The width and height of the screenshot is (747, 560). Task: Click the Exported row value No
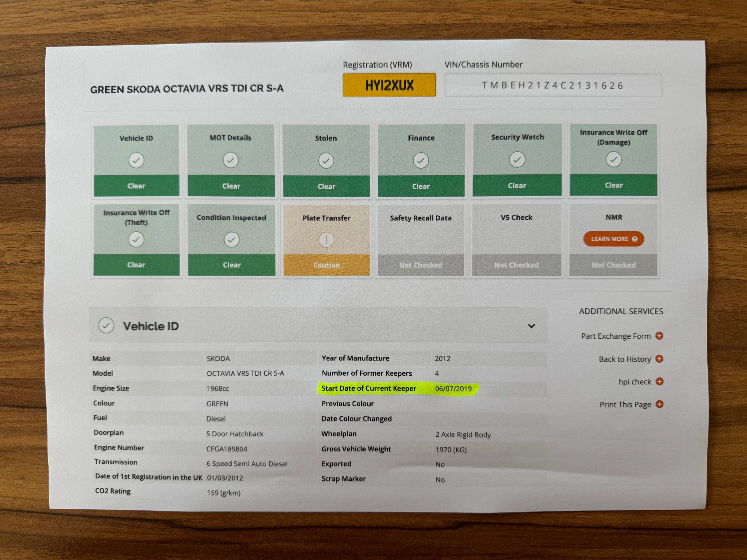pos(440,464)
